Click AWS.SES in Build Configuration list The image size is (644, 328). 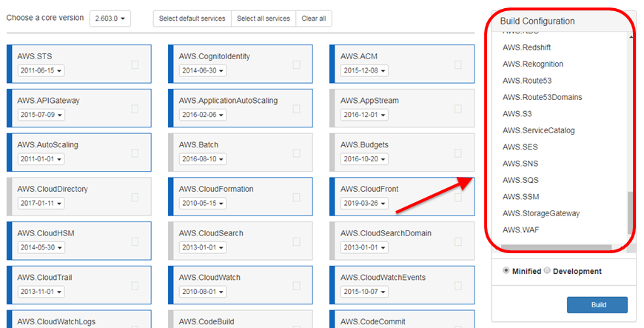520,147
